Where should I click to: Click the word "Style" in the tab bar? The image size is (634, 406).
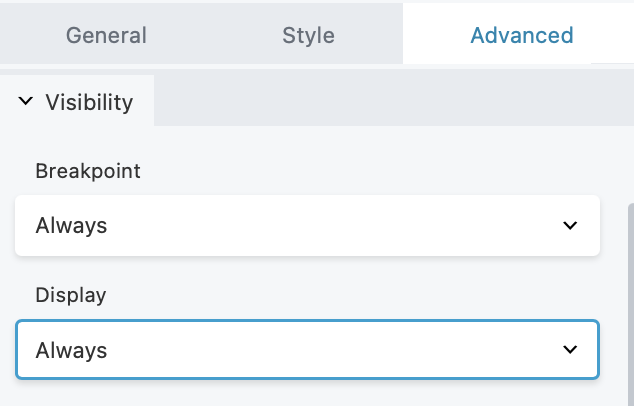tap(308, 36)
